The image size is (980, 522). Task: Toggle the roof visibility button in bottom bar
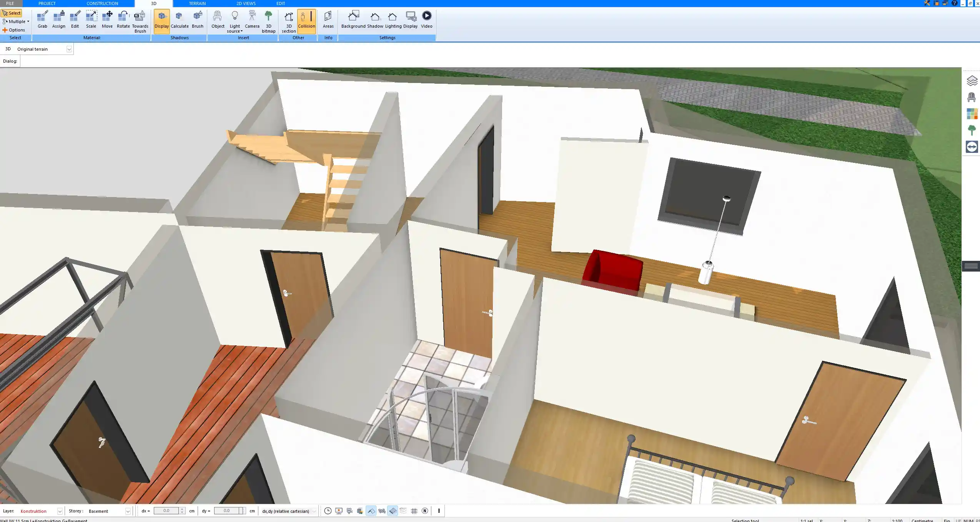point(371,511)
